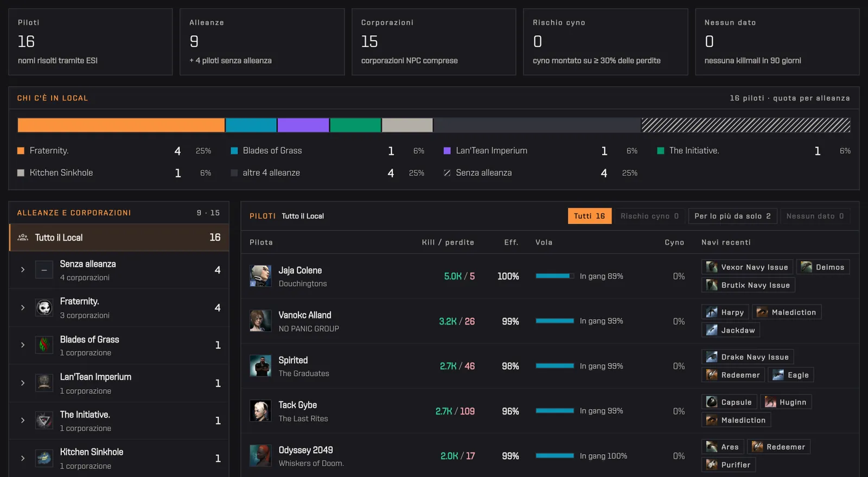Click Tack Gybe's pilot portrait
The image size is (868, 477).
click(x=260, y=411)
